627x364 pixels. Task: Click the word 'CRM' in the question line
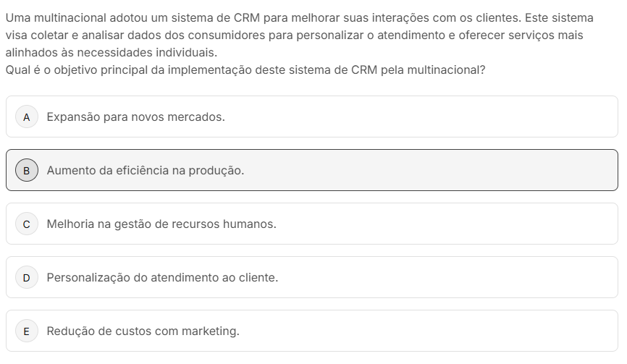click(x=364, y=70)
